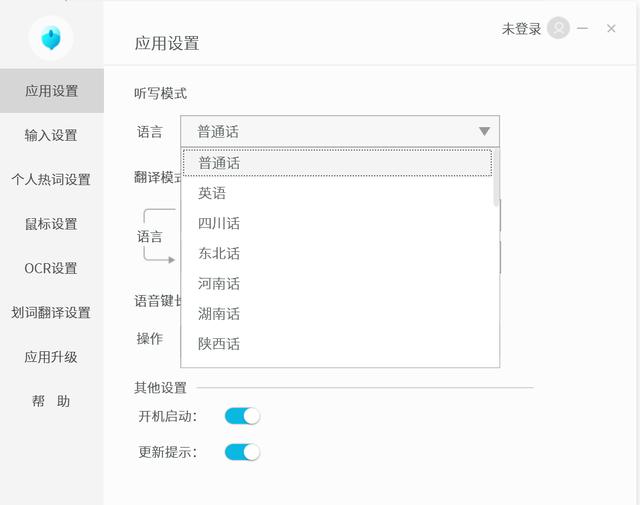Go to the OCR设置 sidebar item
Image resolution: width=640 pixels, height=505 pixels.
(52, 268)
